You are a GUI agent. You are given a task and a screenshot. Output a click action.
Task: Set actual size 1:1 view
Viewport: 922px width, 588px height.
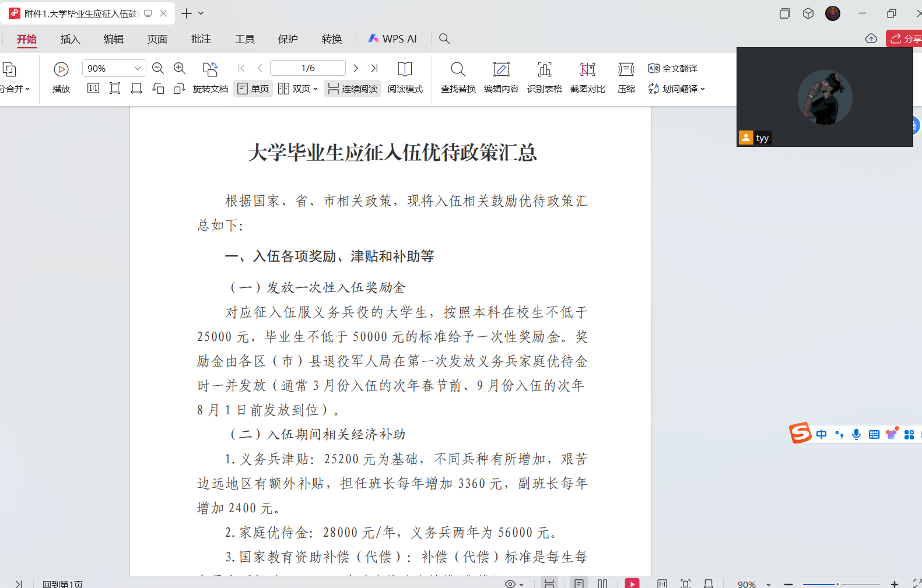click(93, 88)
